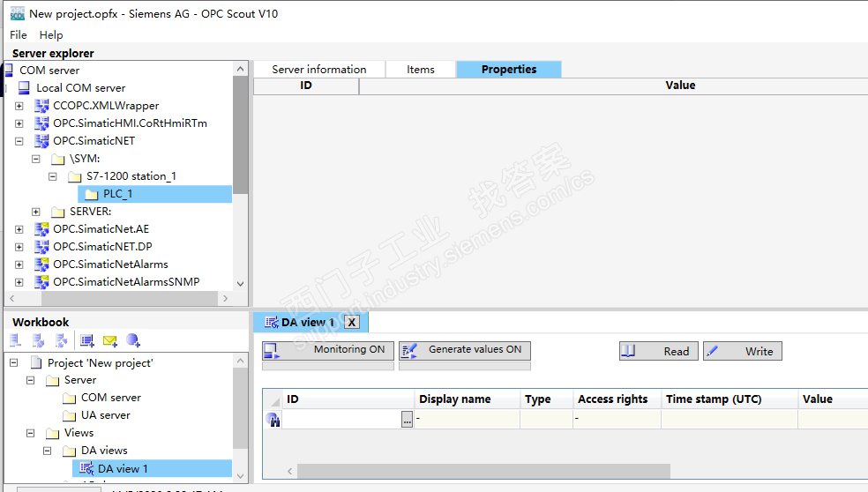
Task: Click the Project 'New project' document icon
Action: click(36, 363)
